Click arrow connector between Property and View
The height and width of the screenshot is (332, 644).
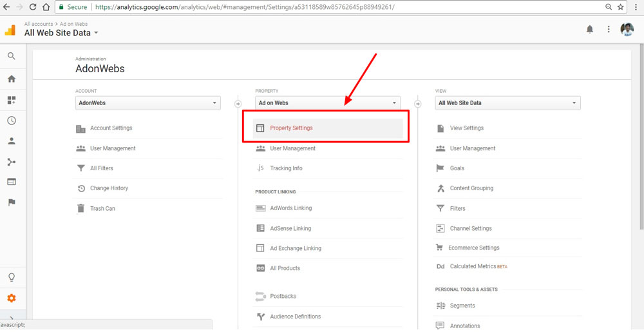tap(418, 104)
